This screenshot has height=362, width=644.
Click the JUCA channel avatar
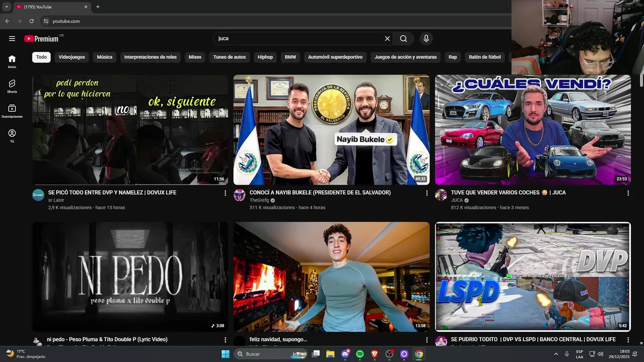[441, 195]
